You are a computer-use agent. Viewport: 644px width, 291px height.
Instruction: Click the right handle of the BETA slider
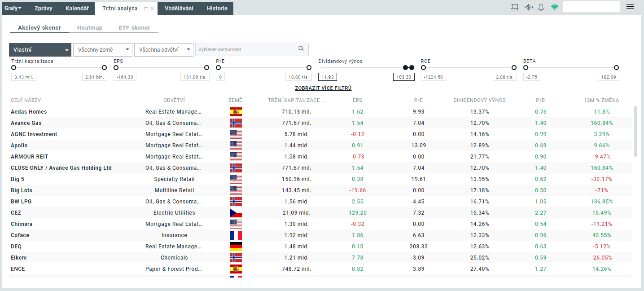click(x=616, y=67)
